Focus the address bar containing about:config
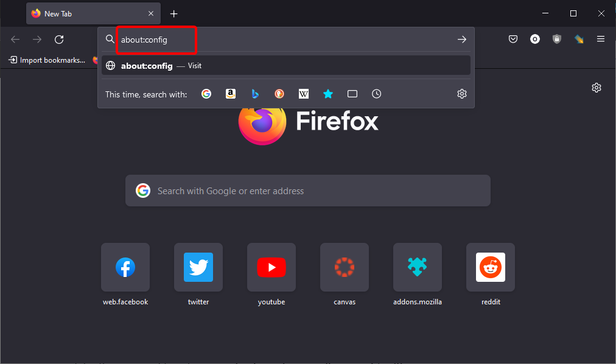The width and height of the screenshot is (616, 364). (x=287, y=40)
